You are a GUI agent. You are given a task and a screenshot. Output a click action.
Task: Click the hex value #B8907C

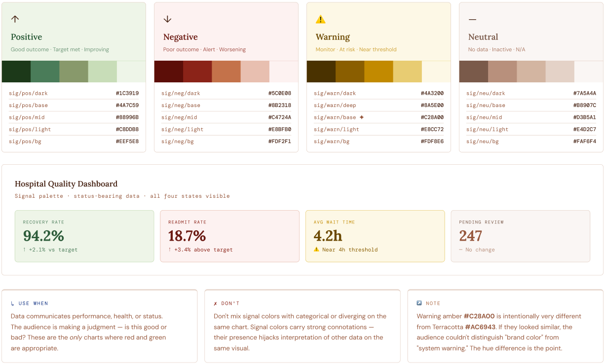click(x=585, y=105)
